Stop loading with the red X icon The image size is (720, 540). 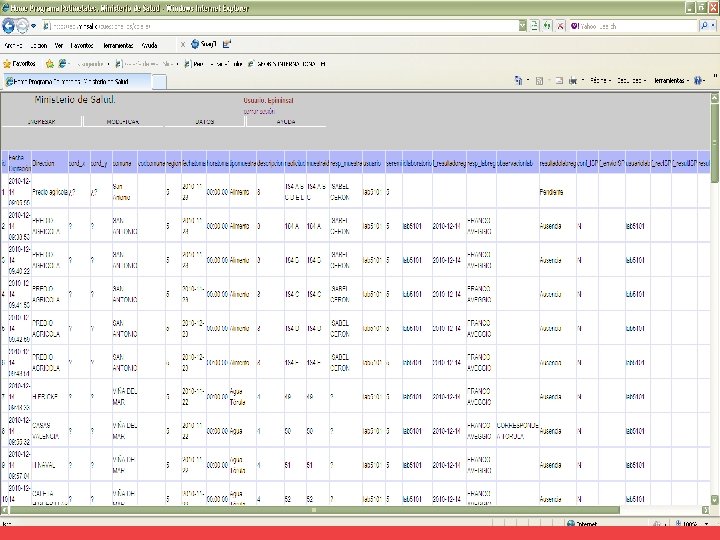pyautogui.click(x=560, y=26)
